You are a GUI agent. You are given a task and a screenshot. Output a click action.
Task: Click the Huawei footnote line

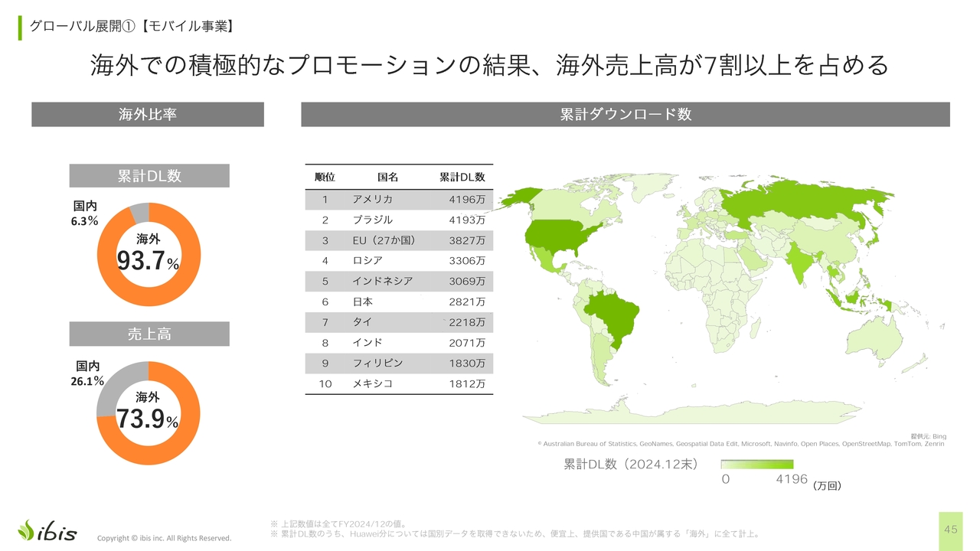click(x=514, y=533)
